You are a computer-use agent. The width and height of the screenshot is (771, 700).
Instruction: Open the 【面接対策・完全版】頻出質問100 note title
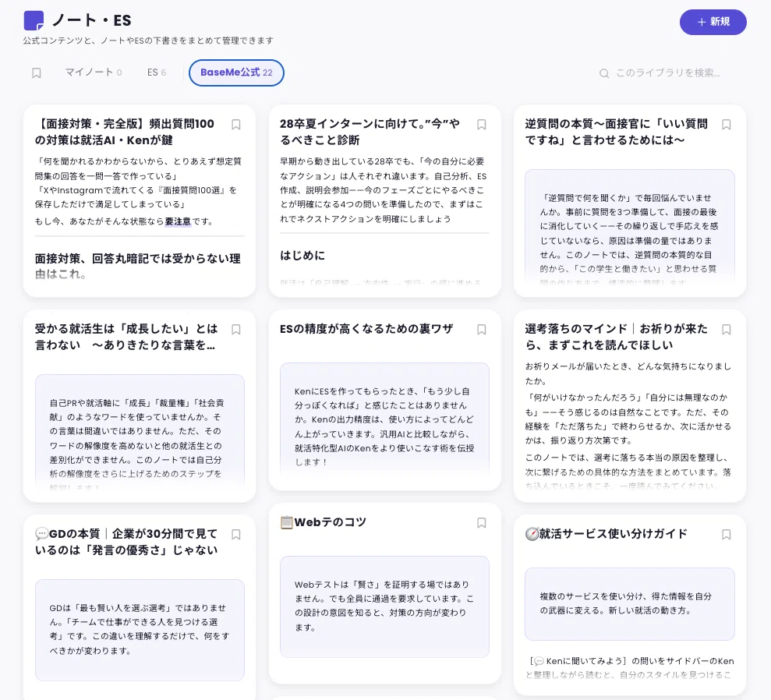(x=125, y=132)
